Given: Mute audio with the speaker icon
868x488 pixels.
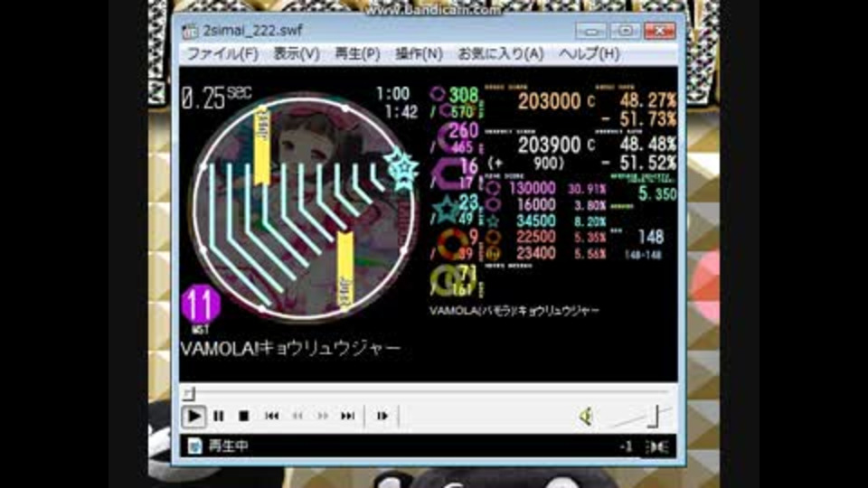Looking at the screenshot, I should 586,416.
